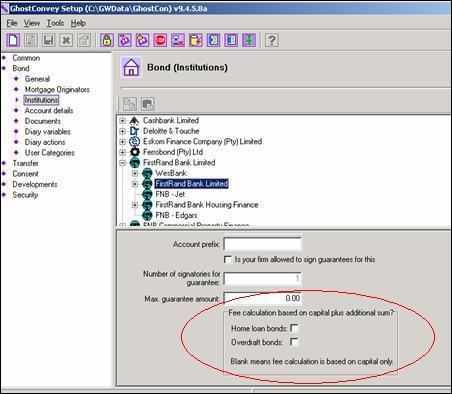This screenshot has width=452, height=394.
Task: Click the padlock icon in toolbar
Action: tap(107, 40)
